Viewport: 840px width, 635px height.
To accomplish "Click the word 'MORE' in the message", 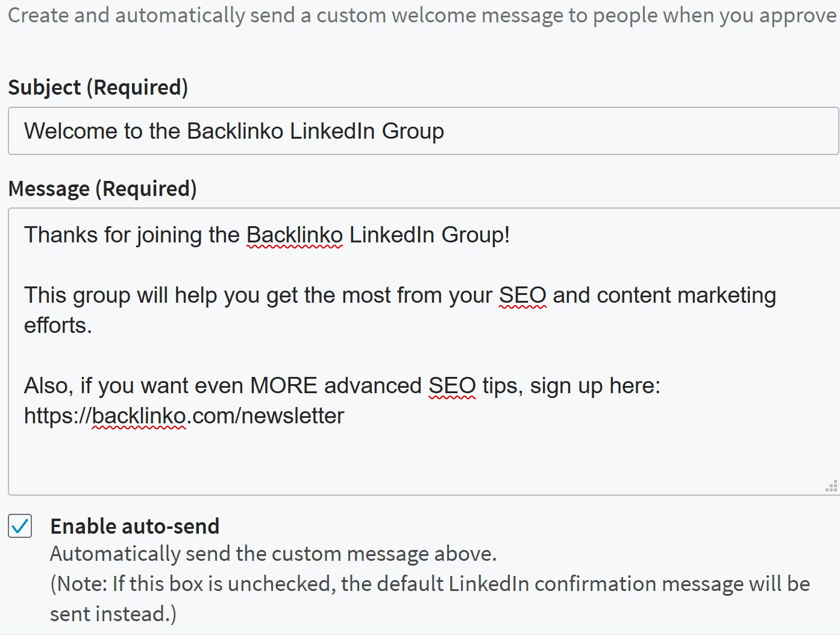I will 284,386.
